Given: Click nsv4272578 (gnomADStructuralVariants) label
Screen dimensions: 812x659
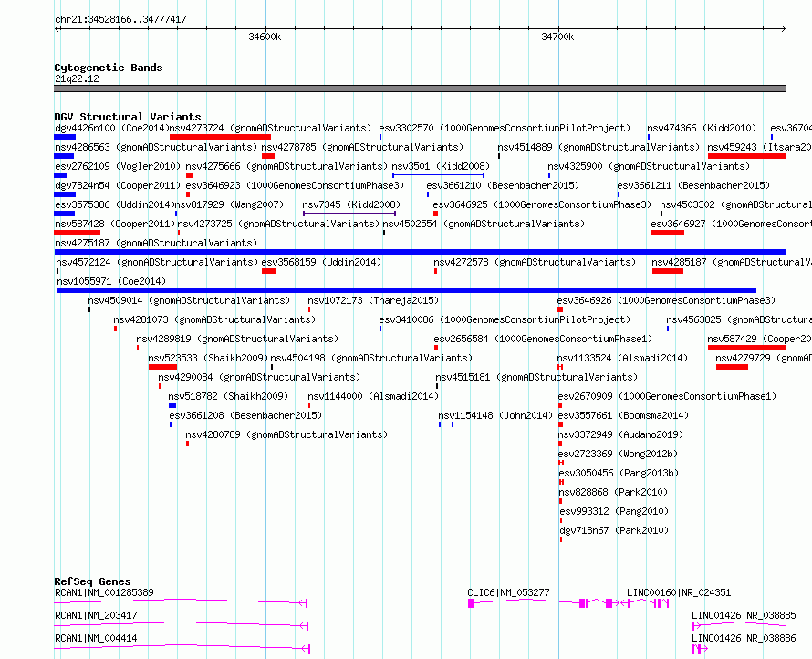Looking at the screenshot, I should (x=535, y=262).
